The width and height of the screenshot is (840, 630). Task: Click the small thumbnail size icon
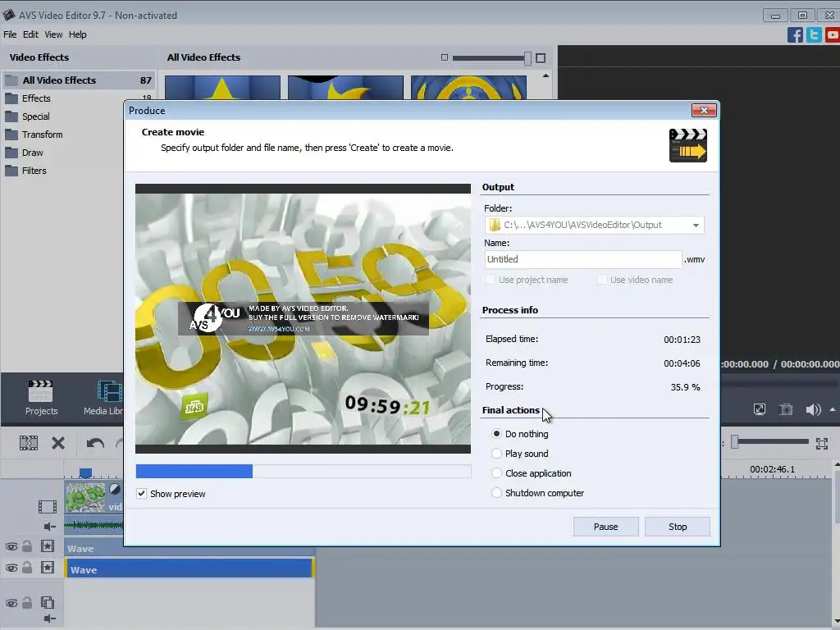click(444, 57)
